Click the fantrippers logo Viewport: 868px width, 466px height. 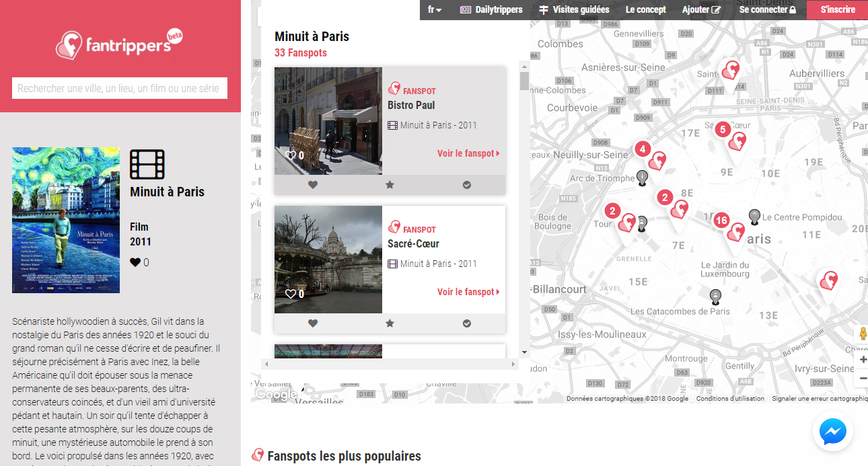120,44
